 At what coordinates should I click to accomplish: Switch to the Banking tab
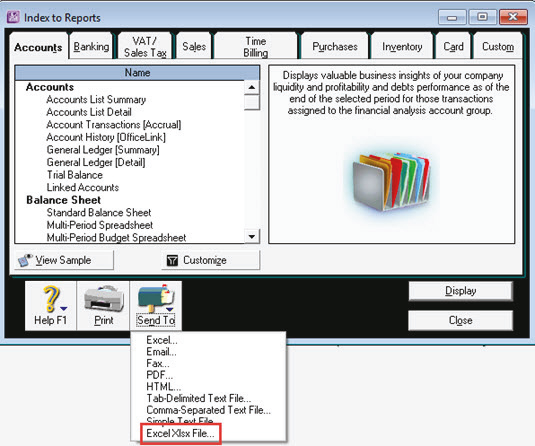click(91, 46)
